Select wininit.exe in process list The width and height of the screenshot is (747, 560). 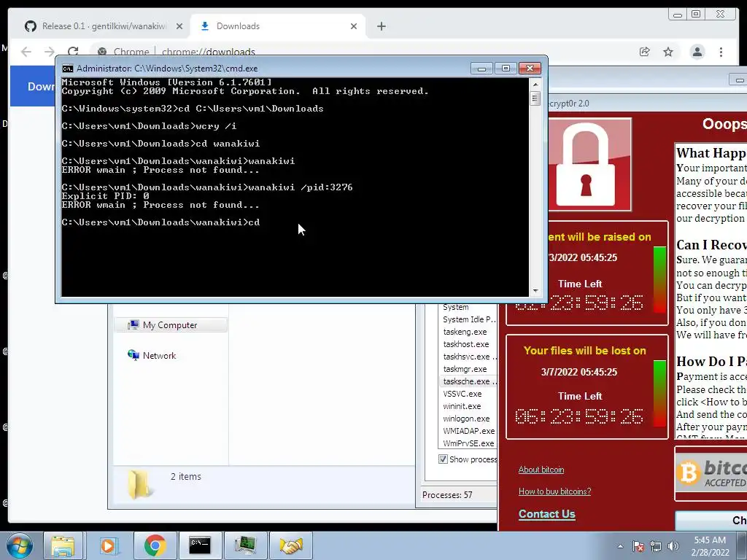tap(462, 406)
